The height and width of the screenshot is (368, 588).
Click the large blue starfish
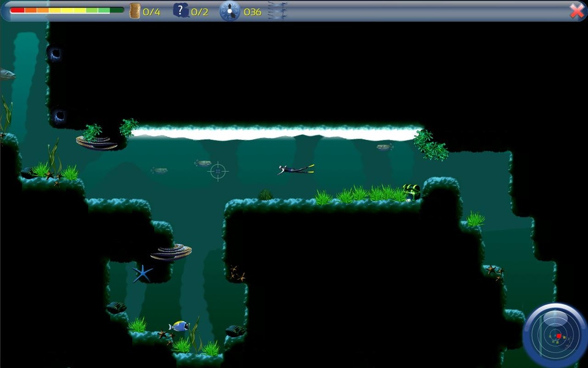(142, 274)
